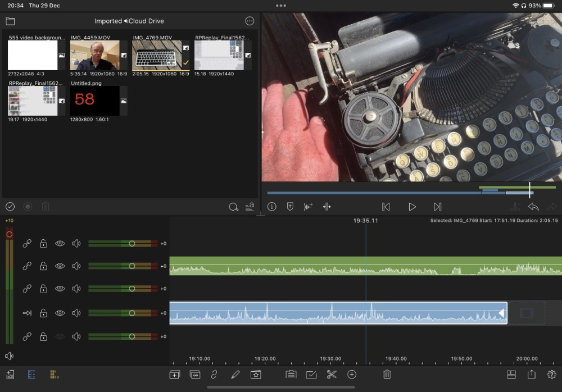Mute the blue clip track speaker
Viewport: 562px width, 392px height.
click(x=76, y=313)
